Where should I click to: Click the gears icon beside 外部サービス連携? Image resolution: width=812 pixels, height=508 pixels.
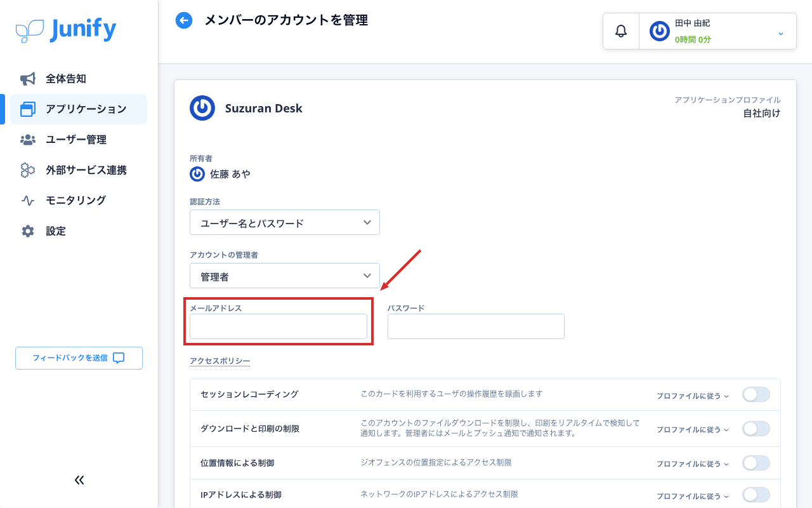28,170
